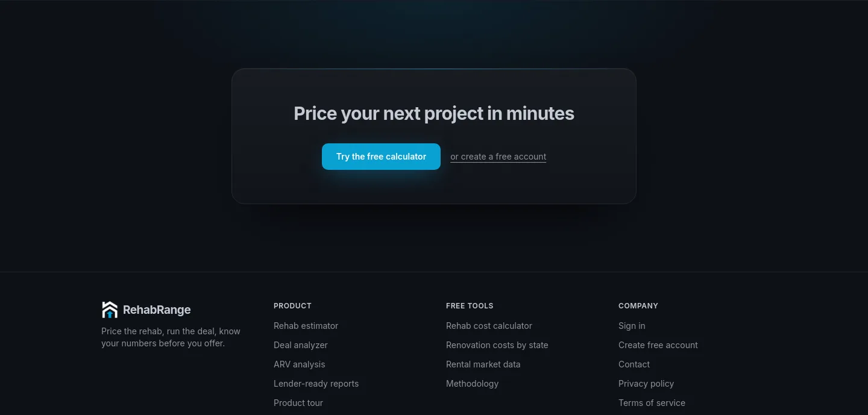
Task: Start the Product tour
Action: (x=298, y=403)
